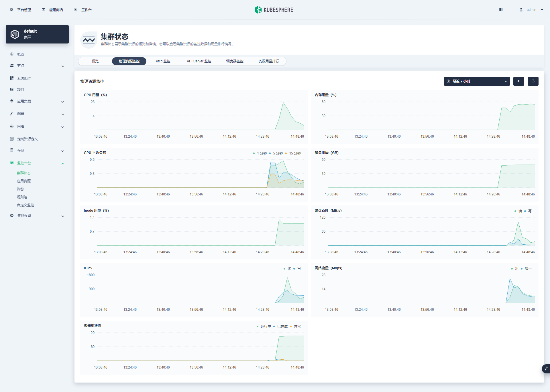550x392 pixels.
Task: Click the 集群状态 page header icon
Action: tap(89, 40)
